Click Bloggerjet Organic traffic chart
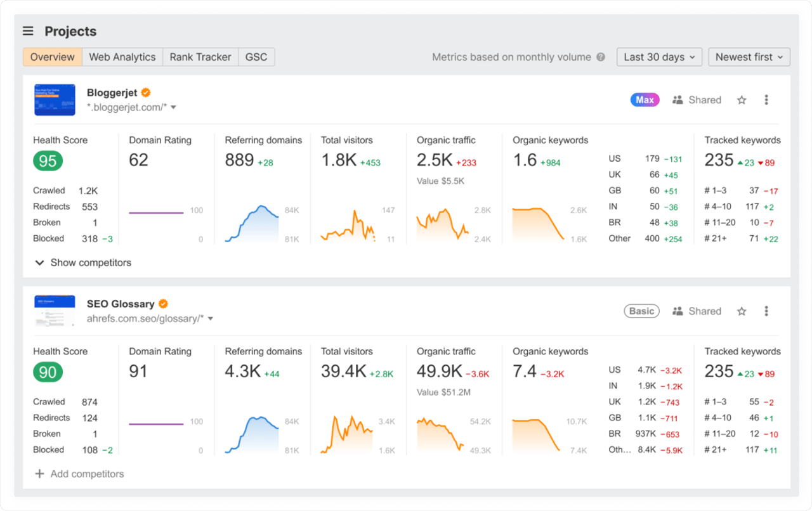Screen dimensions: 812x511 click(443, 223)
